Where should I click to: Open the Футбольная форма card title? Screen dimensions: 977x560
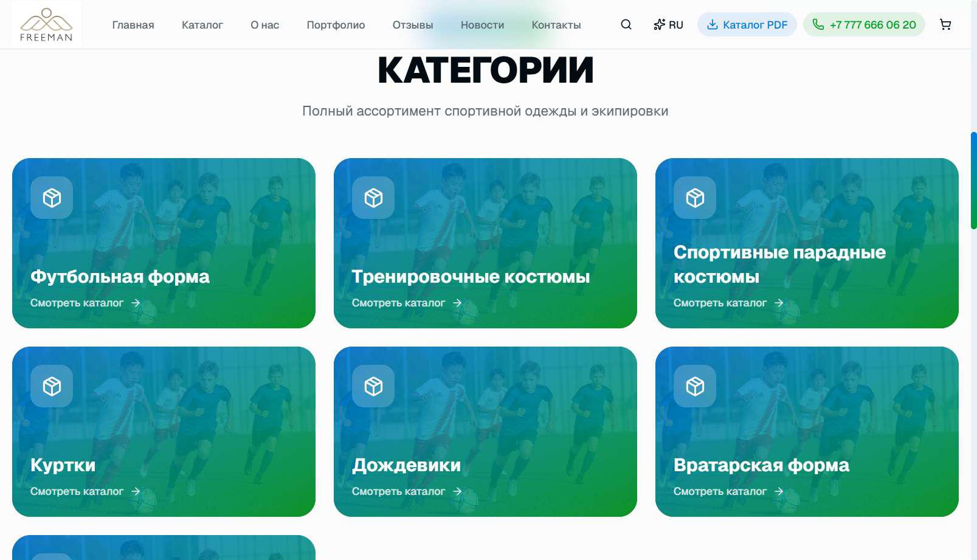click(x=120, y=277)
